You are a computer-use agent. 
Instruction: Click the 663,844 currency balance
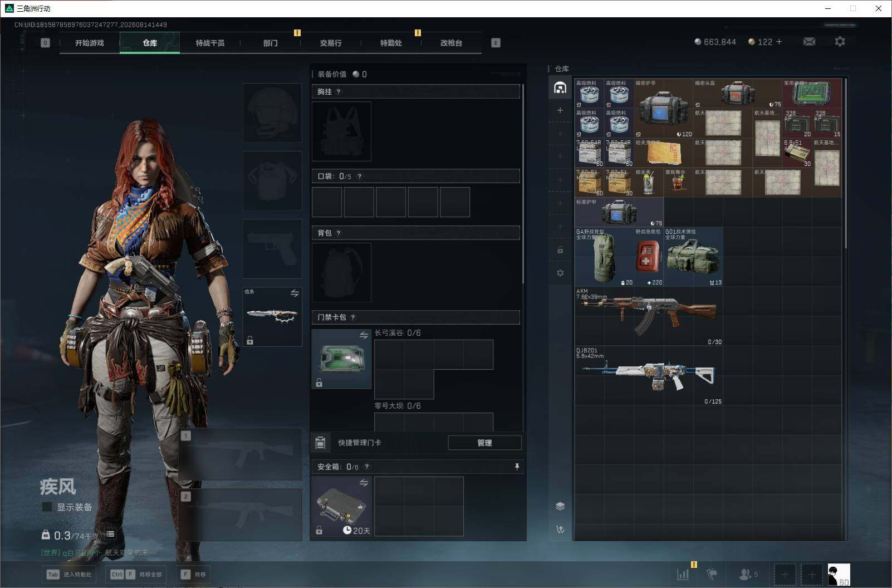pos(715,42)
